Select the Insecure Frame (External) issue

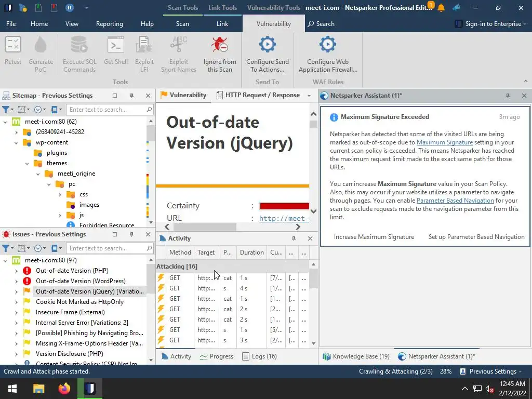coord(70,312)
